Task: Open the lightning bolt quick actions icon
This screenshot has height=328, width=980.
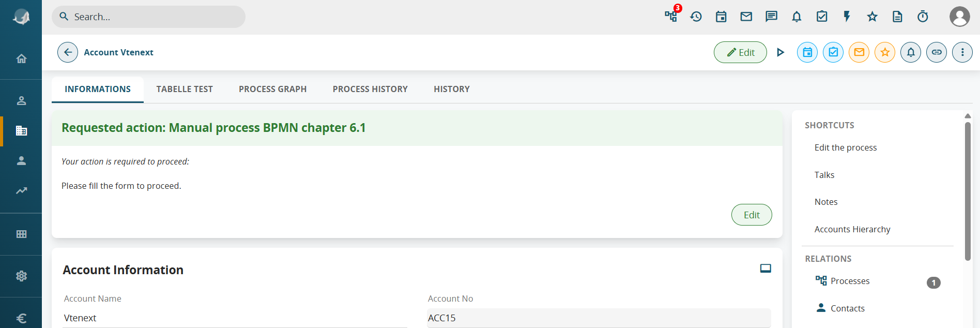Action: (847, 17)
